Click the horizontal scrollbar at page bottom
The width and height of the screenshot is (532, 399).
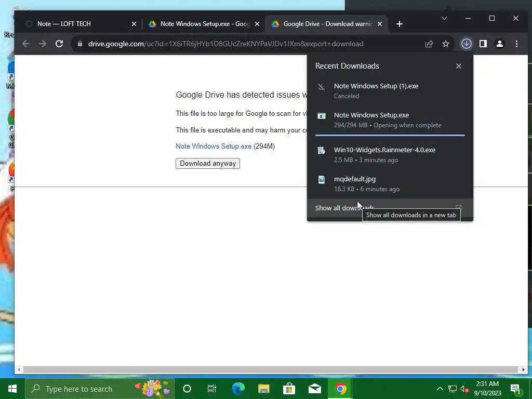coord(270,369)
